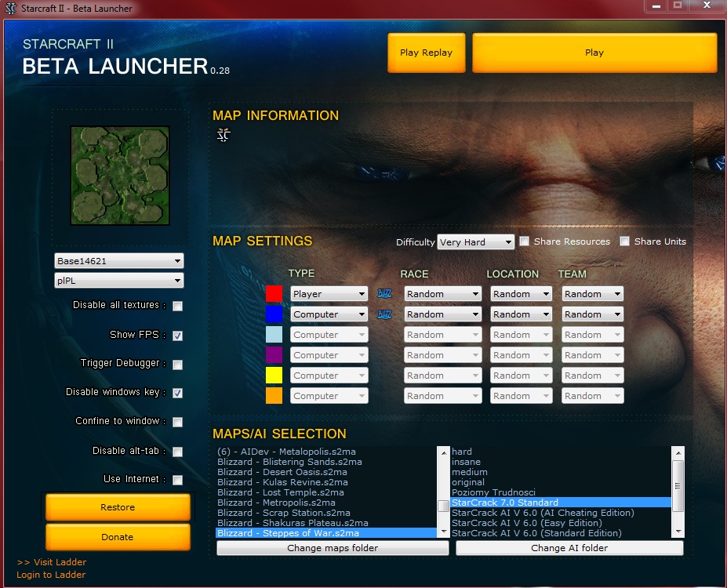Click the purple player color swatch
Viewport: 727px width, 588px height.
click(274, 355)
